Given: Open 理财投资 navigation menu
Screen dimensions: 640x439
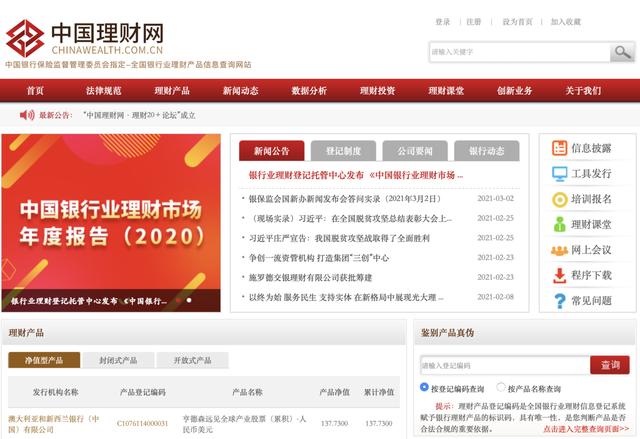Looking at the screenshot, I should point(378,91).
